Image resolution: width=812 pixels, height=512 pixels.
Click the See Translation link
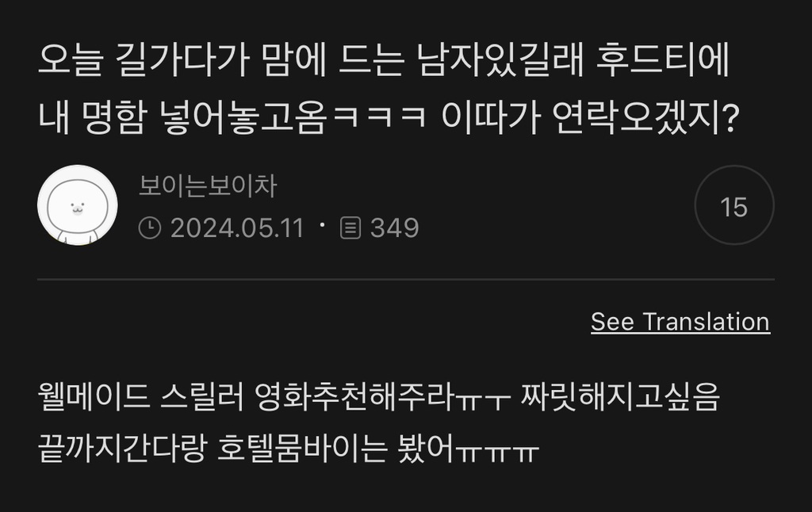(x=680, y=322)
